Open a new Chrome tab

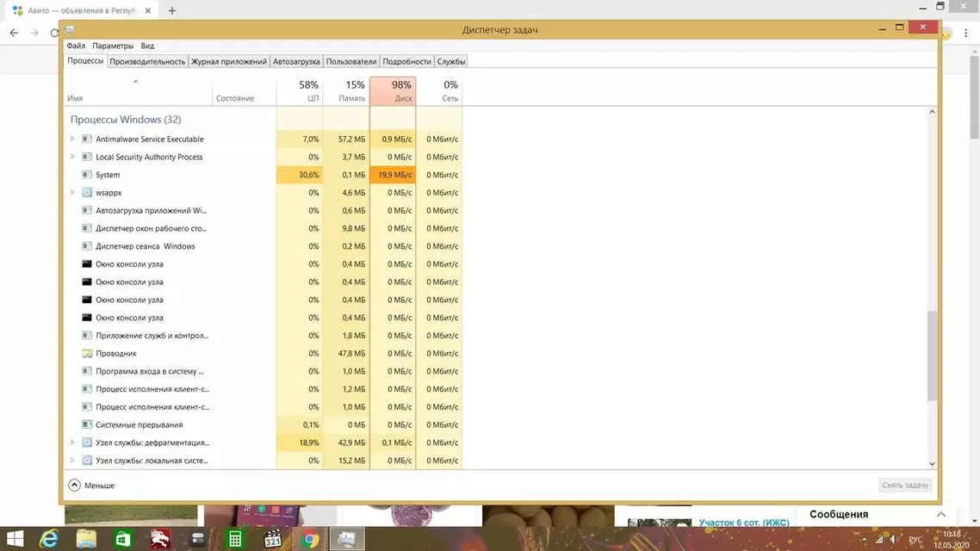[x=172, y=10]
